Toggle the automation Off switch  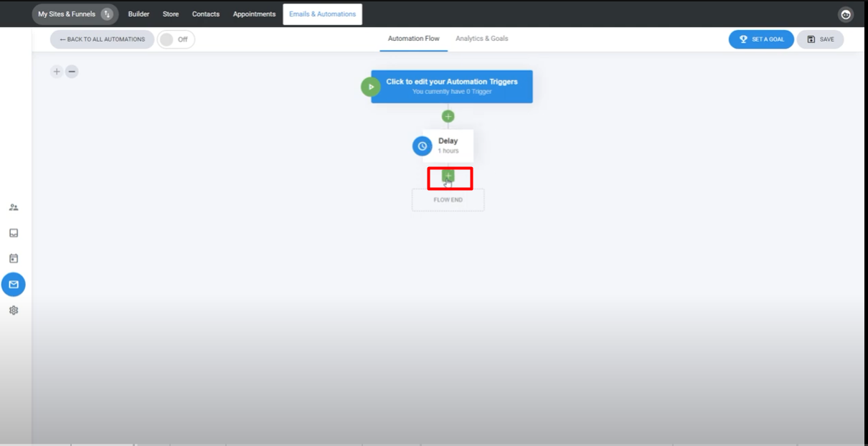[x=176, y=39]
